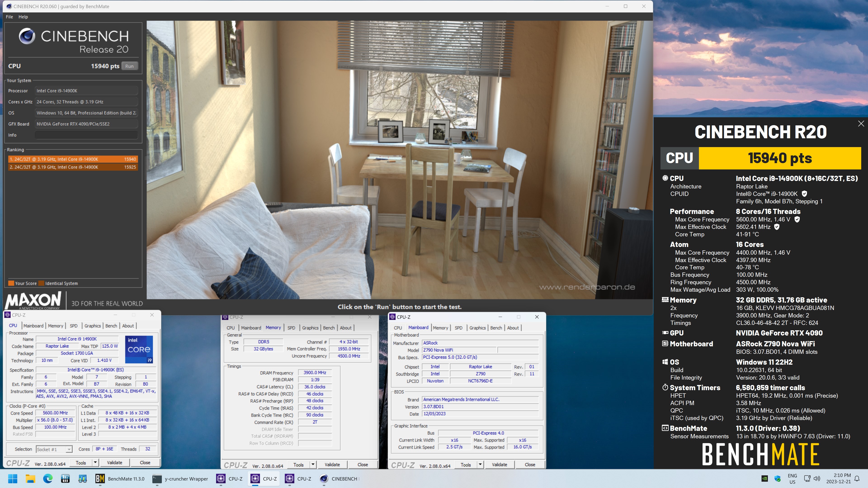Image resolution: width=868 pixels, height=488 pixels.
Task: Click the Cinebench sphere logo icon
Action: (x=27, y=36)
